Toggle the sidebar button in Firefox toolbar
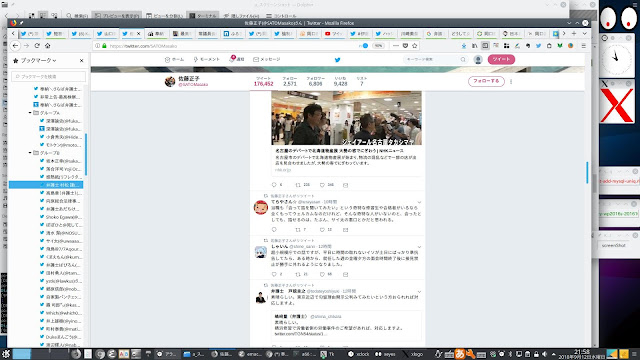The width and height of the screenshot is (640, 360). [x=485, y=46]
